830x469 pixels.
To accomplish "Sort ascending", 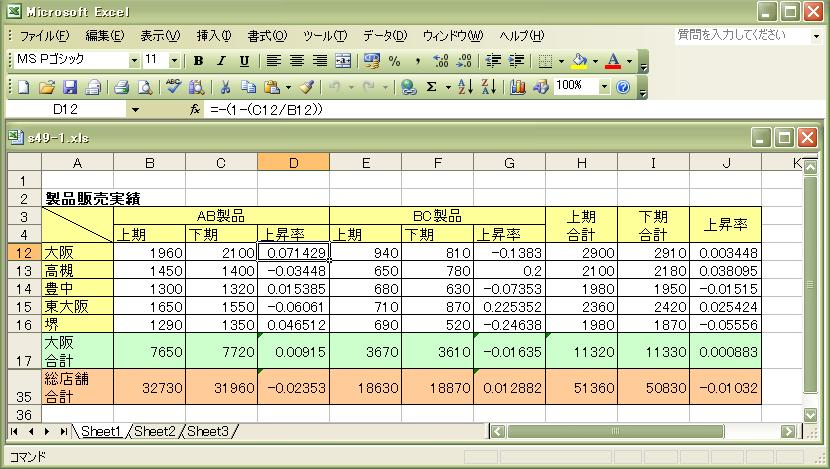I will tap(465, 87).
